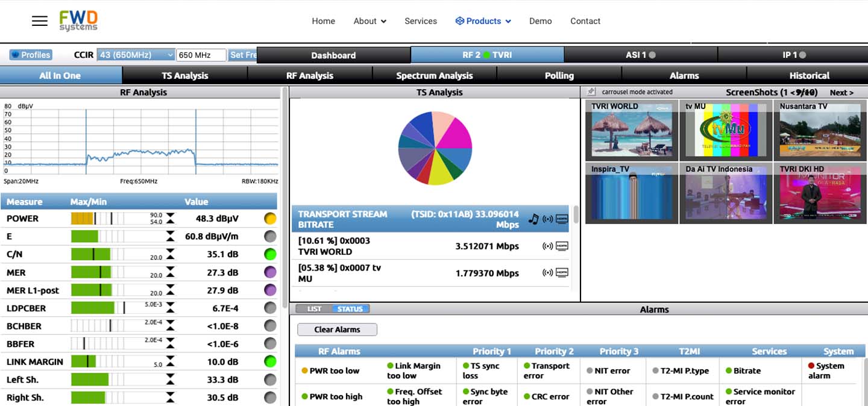Click the grey status LED for BBFER
868x406 pixels.
pos(270,344)
